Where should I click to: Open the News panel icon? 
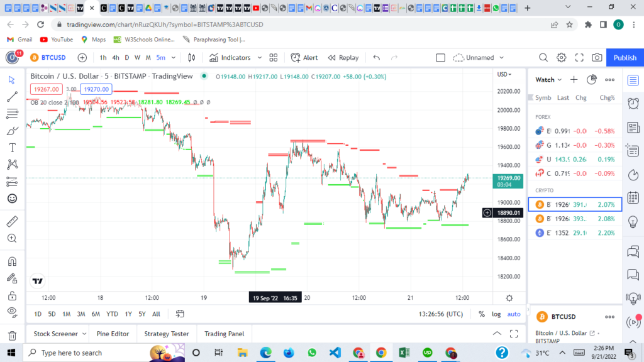[633, 128]
